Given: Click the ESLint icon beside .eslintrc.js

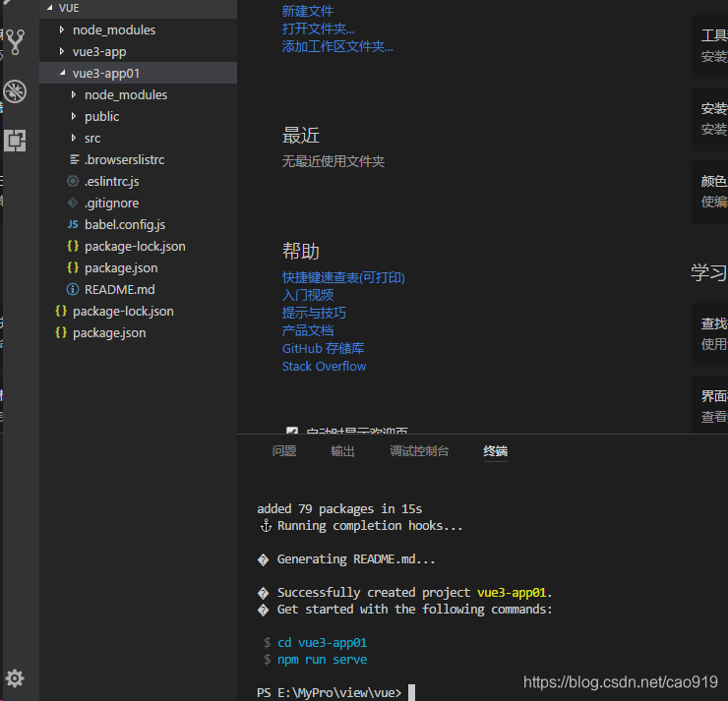Looking at the screenshot, I should 73,181.
